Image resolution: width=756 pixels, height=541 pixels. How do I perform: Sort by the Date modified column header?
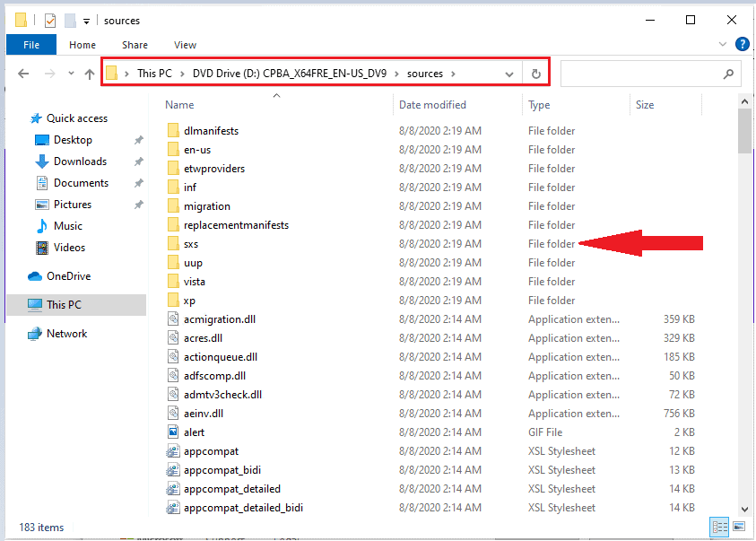[432, 105]
